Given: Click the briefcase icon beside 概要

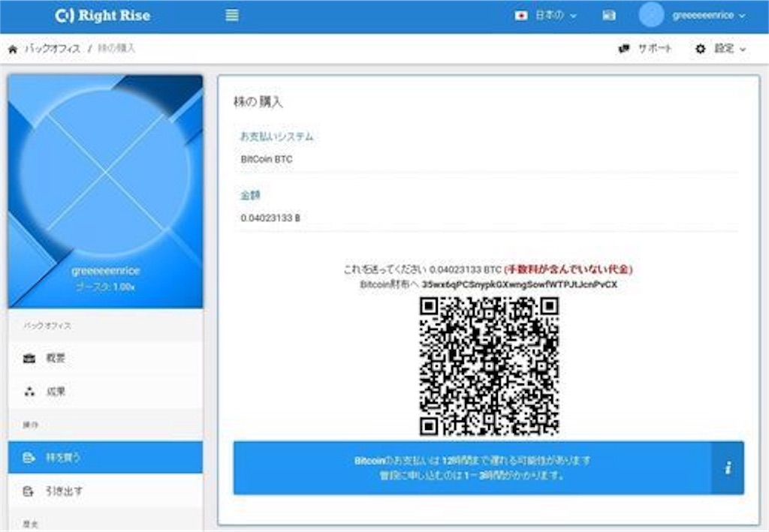Looking at the screenshot, I should click(x=29, y=359).
